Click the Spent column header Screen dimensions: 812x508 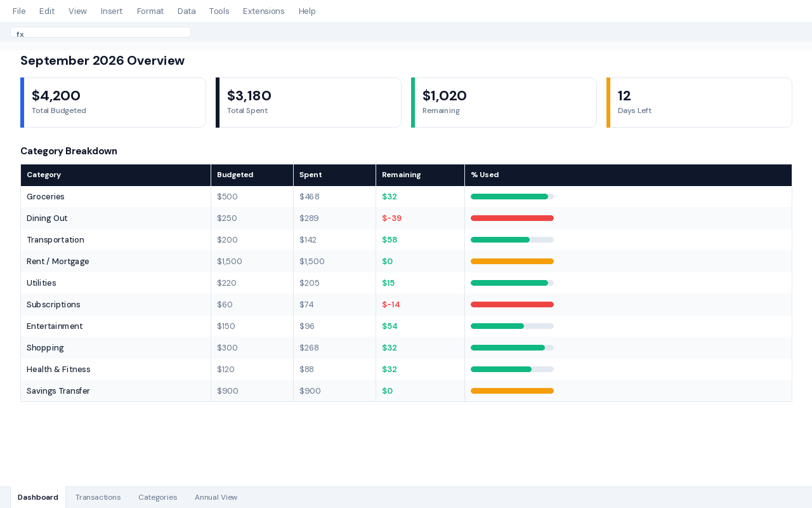point(334,175)
